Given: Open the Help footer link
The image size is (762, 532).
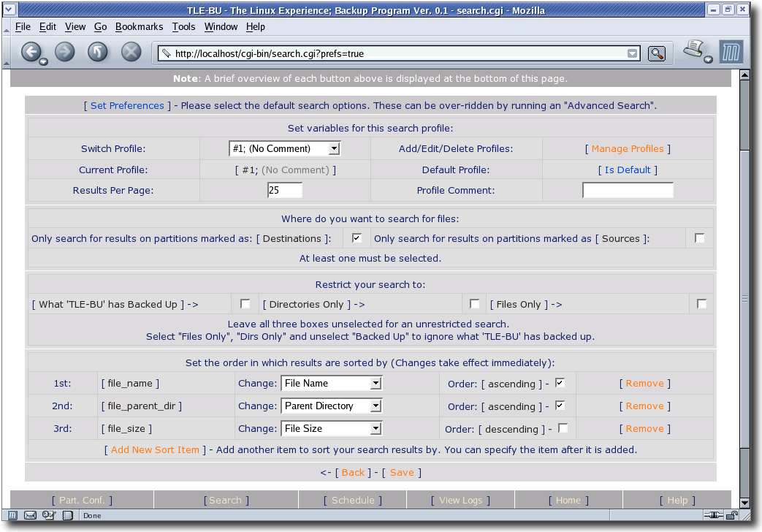Looking at the screenshot, I should 677,500.
